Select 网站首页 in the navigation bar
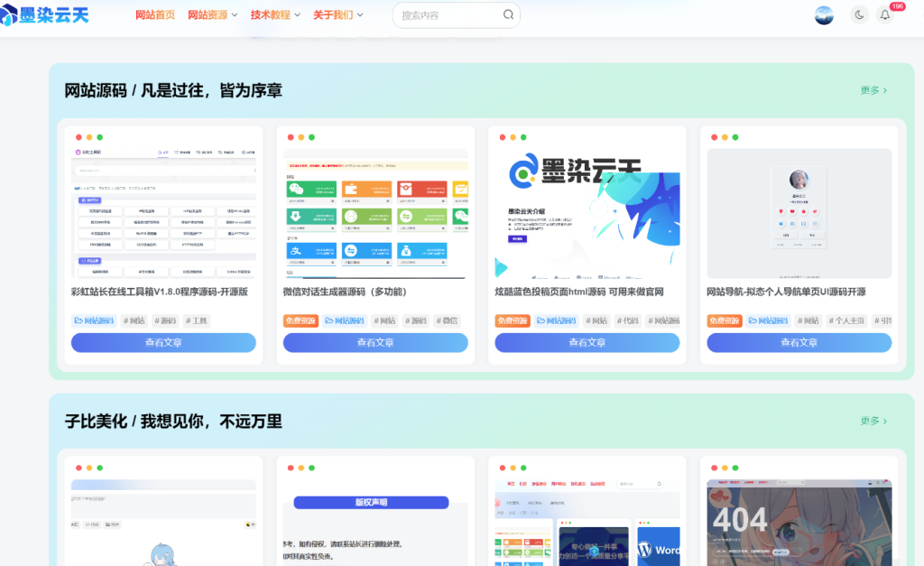Screen dimensions: 924x566 (153, 14)
